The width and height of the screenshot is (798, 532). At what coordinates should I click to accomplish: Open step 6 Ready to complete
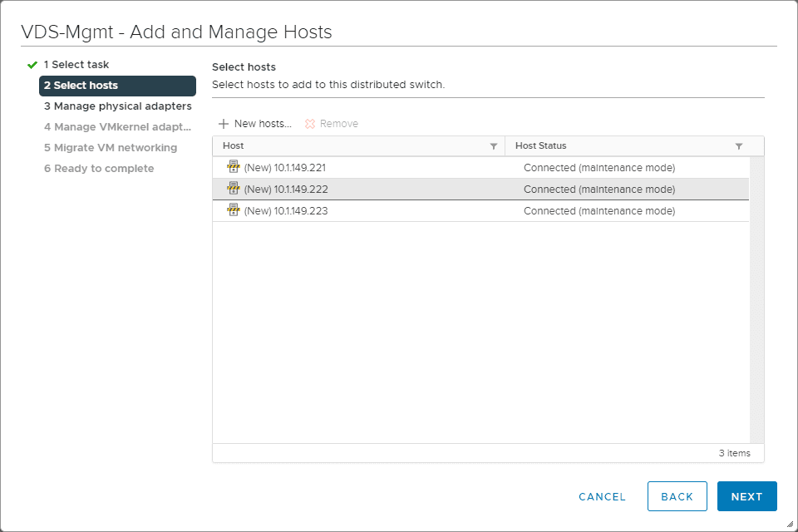99,169
